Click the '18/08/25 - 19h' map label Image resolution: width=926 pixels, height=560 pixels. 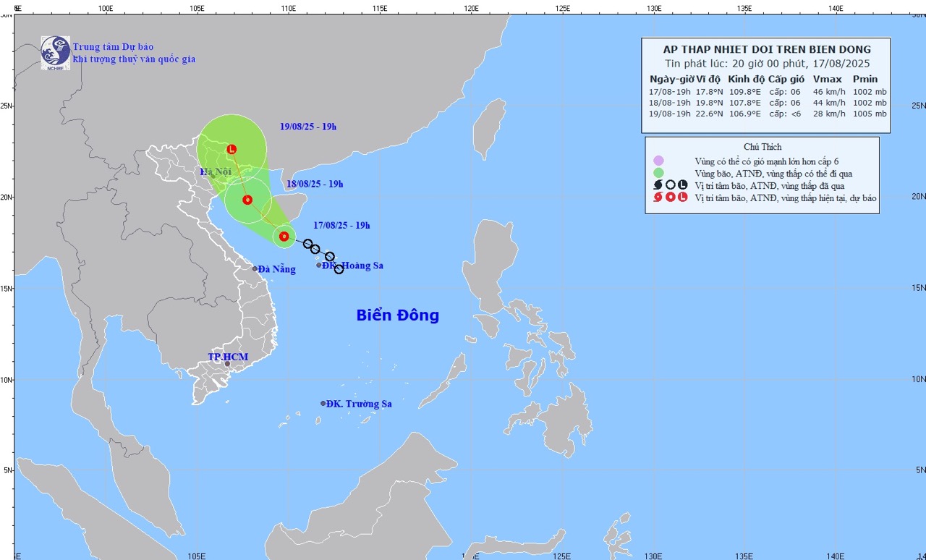pos(315,184)
